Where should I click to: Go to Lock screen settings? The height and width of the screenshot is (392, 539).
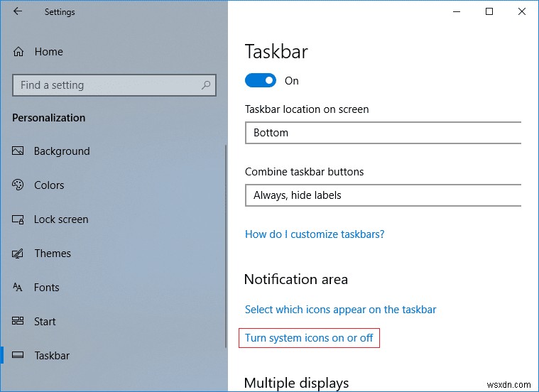tap(61, 219)
